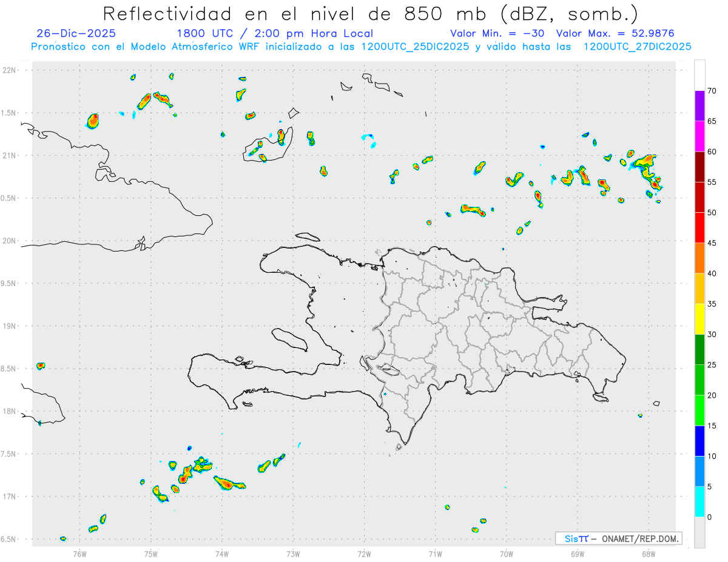Click the longitude label '76W'
728x562 pixels.
(x=79, y=554)
